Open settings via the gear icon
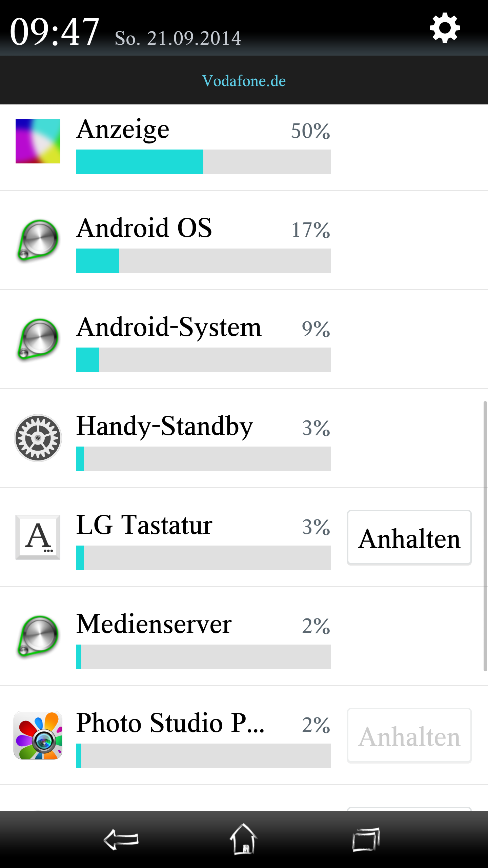488x868 pixels. point(445,28)
